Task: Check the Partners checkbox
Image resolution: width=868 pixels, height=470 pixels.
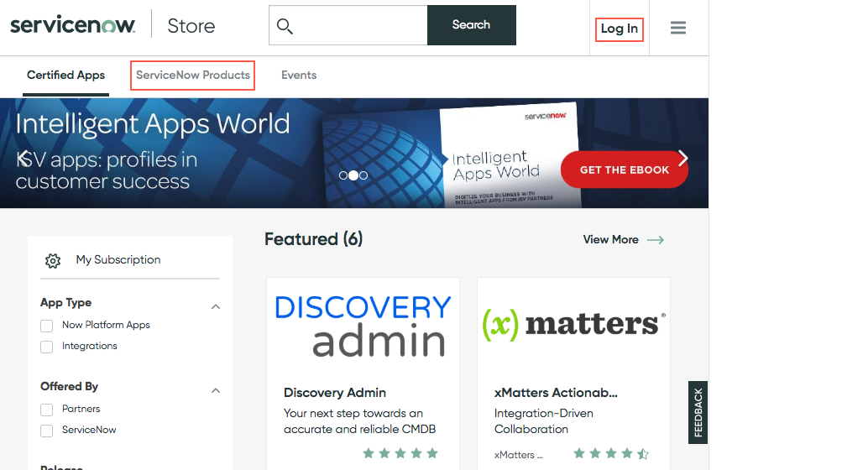Action: pos(46,410)
